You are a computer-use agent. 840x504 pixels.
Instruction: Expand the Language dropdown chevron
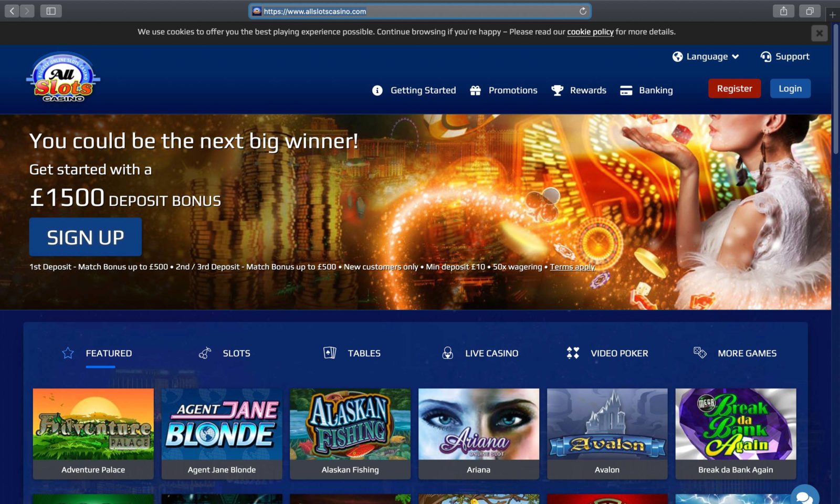click(736, 57)
